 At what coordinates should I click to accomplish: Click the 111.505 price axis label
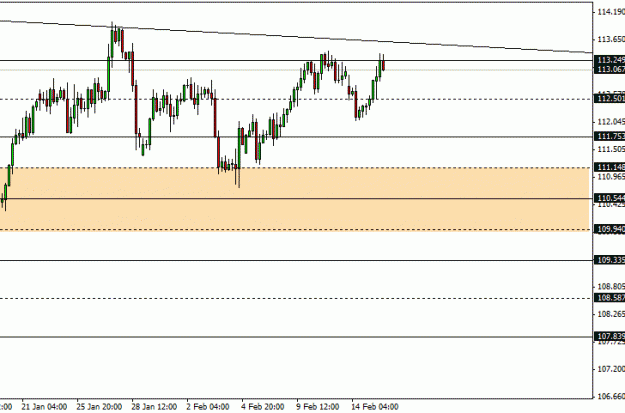pos(611,149)
